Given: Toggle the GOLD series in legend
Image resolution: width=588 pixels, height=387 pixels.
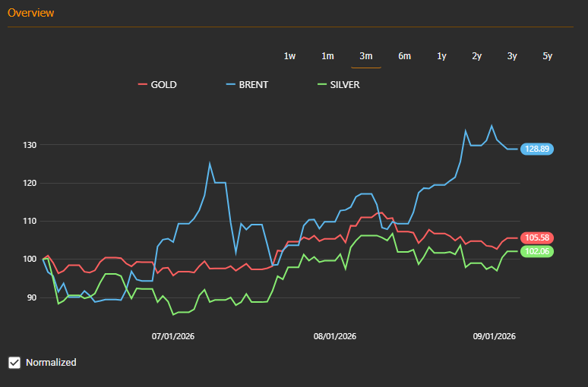Looking at the screenshot, I should pos(157,85).
